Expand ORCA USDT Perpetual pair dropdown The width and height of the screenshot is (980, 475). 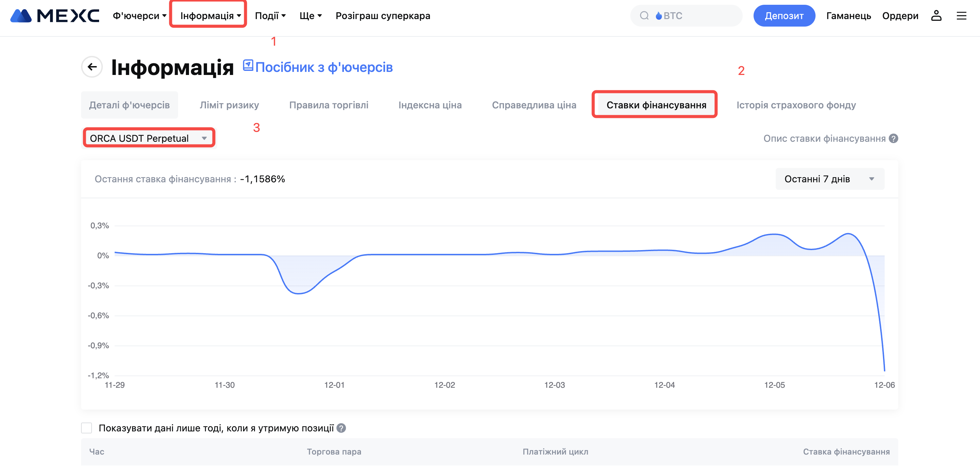click(x=149, y=138)
